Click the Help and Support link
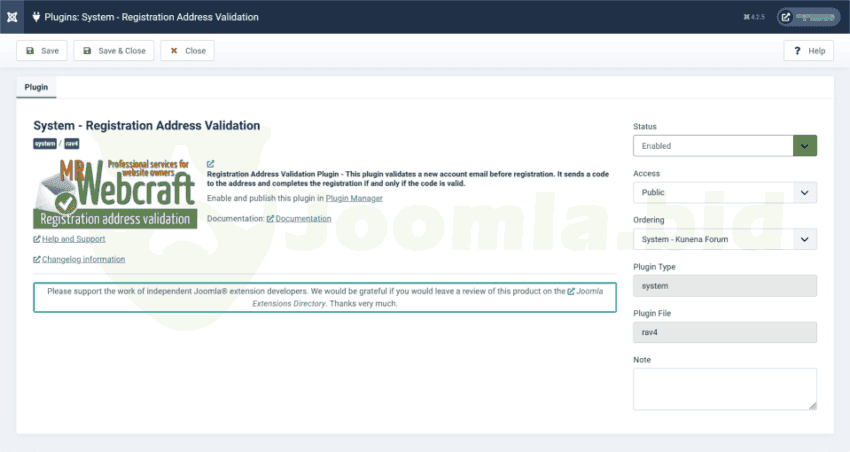This screenshot has height=452, width=850. 72,239
